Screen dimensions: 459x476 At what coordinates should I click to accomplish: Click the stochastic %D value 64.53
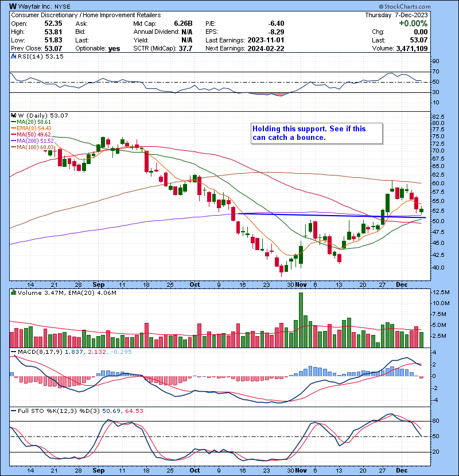(134, 411)
